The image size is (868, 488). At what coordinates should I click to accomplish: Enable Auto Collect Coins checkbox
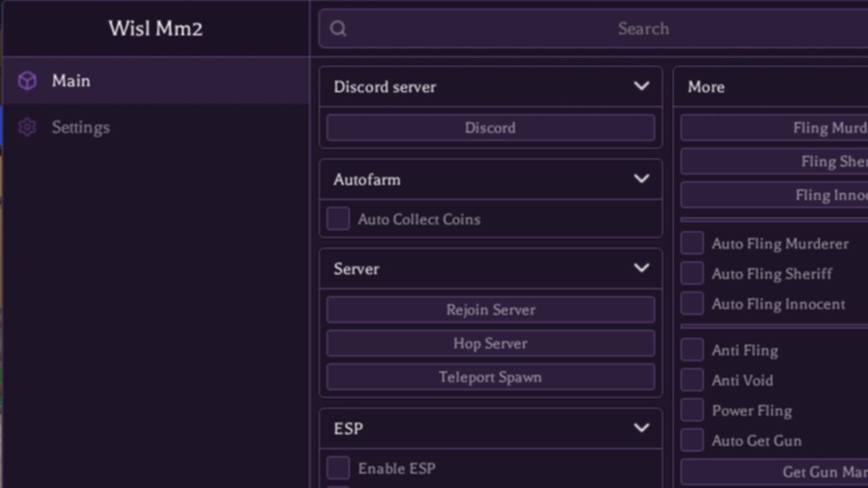pyautogui.click(x=338, y=219)
